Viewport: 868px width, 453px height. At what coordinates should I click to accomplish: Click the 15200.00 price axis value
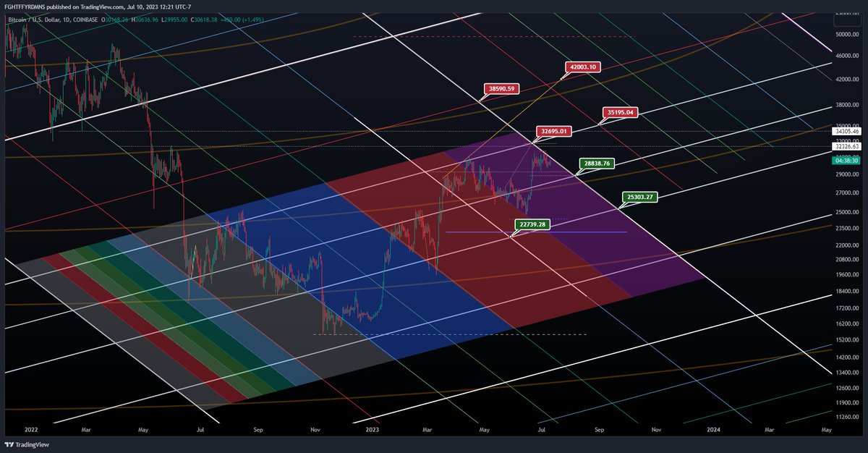tap(846, 340)
